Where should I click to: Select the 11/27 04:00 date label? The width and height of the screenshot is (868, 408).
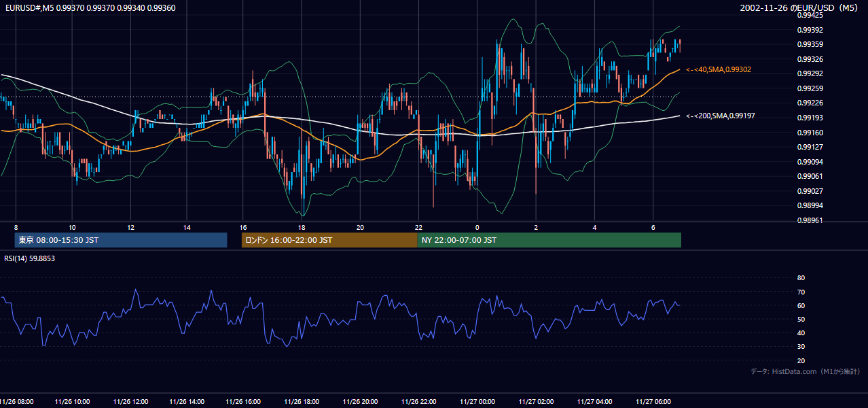(x=594, y=402)
